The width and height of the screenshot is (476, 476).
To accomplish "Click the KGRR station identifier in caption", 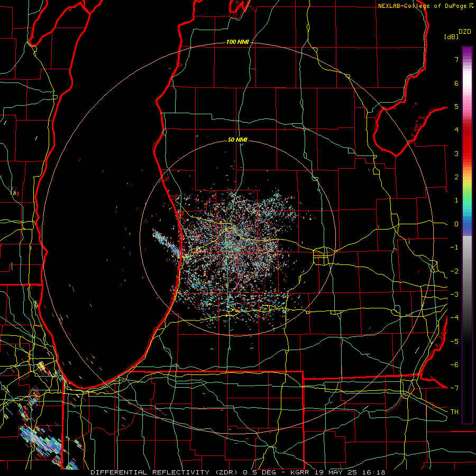I will [x=300, y=472].
